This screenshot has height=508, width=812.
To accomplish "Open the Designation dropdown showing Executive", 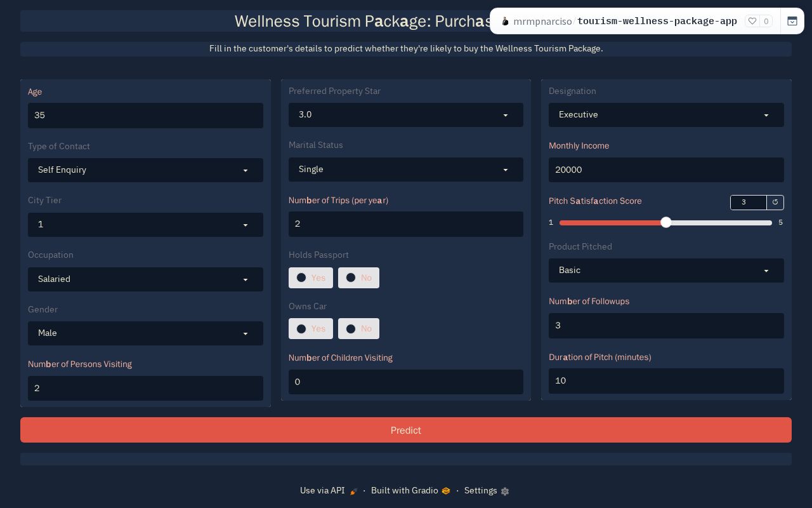I will tap(666, 115).
